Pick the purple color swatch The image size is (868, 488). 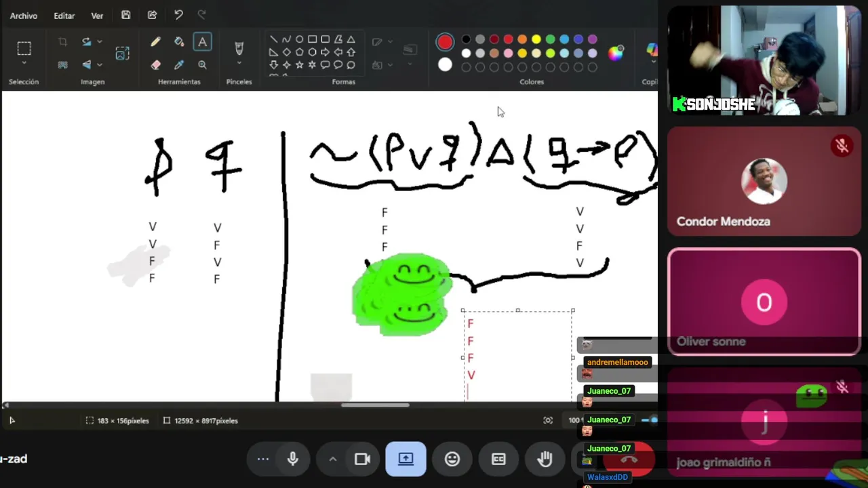pos(593,39)
